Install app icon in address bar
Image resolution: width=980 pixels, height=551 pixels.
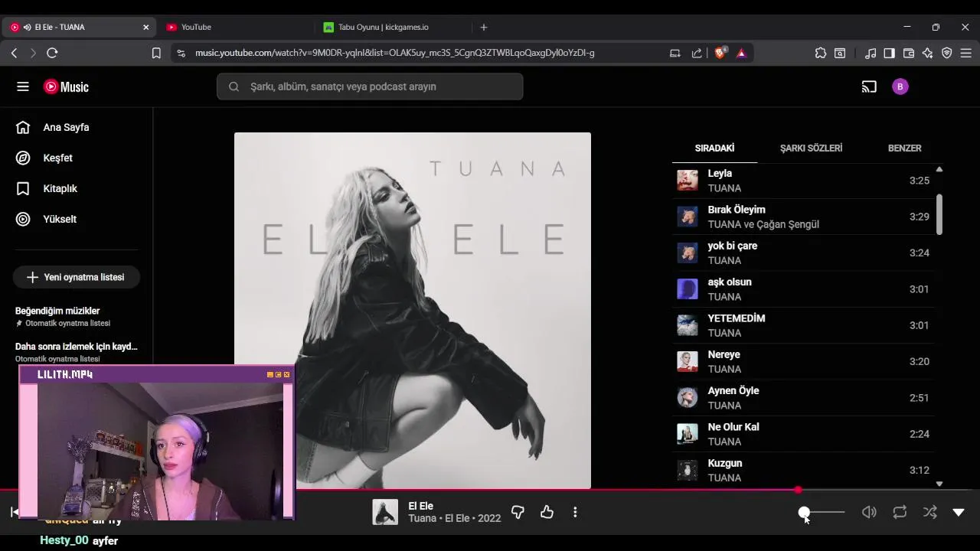[x=675, y=53]
